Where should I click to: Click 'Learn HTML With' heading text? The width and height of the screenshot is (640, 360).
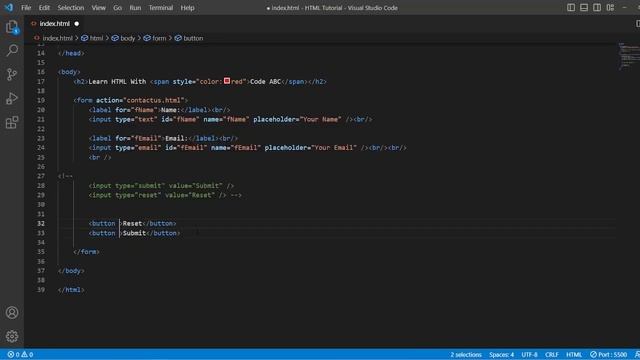coord(117,82)
